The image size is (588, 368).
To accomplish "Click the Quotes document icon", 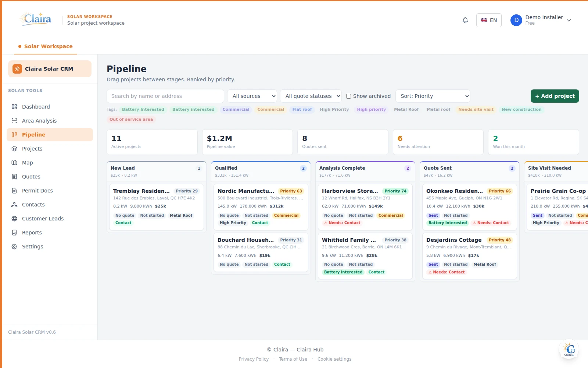I will pyautogui.click(x=14, y=177).
